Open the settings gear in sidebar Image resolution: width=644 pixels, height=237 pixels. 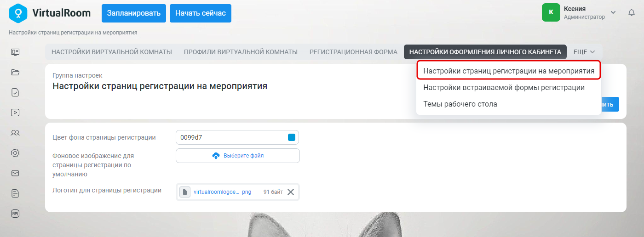pos(15,153)
